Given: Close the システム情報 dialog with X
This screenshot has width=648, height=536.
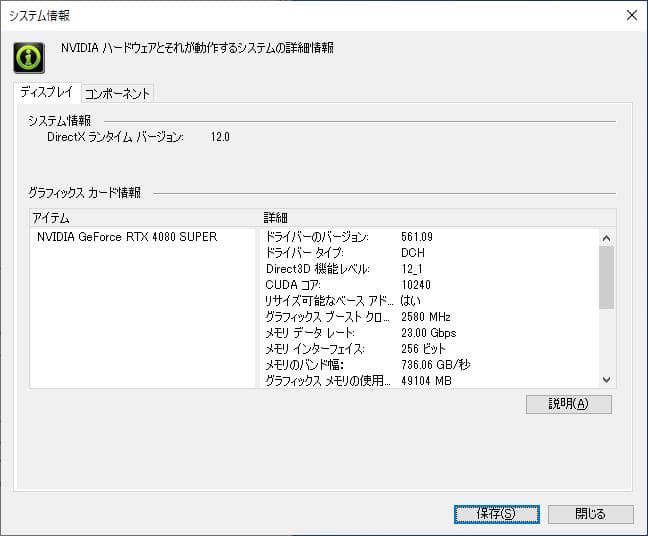Looking at the screenshot, I should click(631, 15).
